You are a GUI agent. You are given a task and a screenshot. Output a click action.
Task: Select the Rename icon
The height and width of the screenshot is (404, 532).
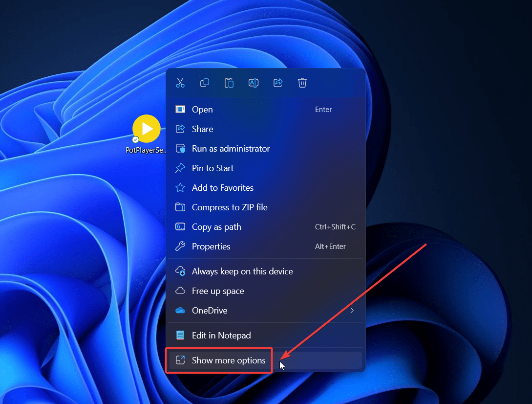(x=254, y=83)
